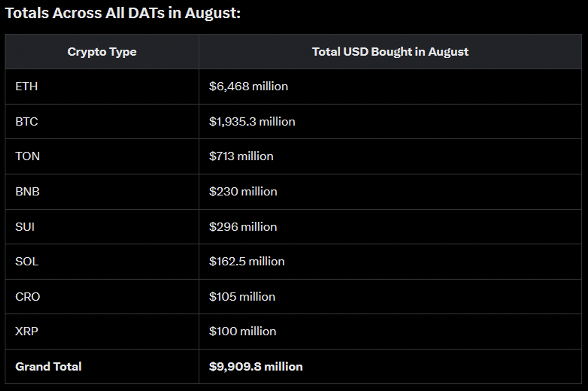Select the SUI row label

(25, 227)
